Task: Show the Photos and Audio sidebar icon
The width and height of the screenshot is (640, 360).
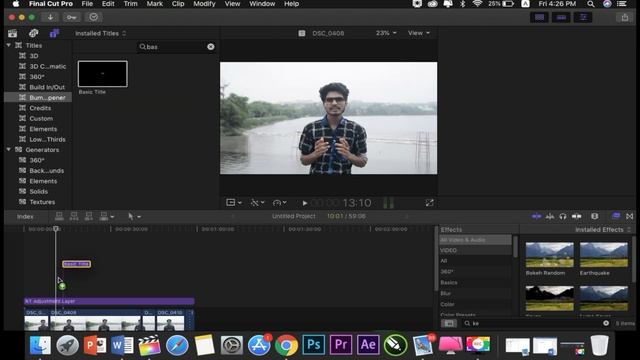Action: click(33, 33)
